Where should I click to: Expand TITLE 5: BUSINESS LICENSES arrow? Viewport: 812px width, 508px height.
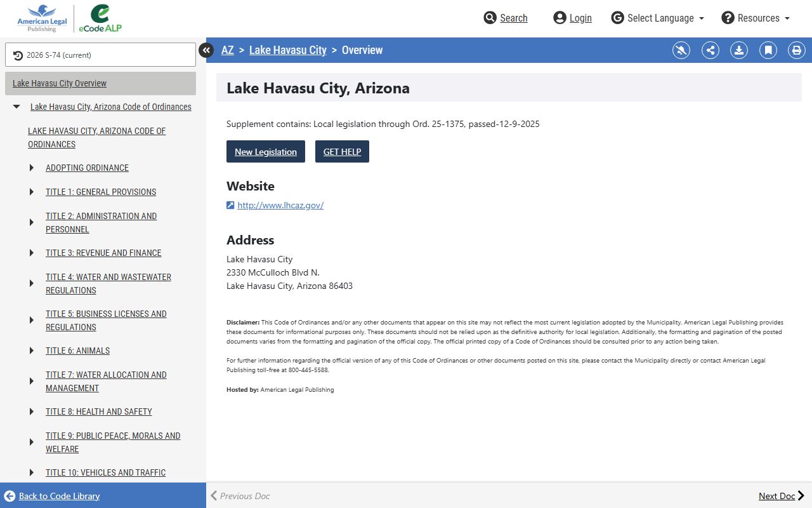[x=32, y=321]
